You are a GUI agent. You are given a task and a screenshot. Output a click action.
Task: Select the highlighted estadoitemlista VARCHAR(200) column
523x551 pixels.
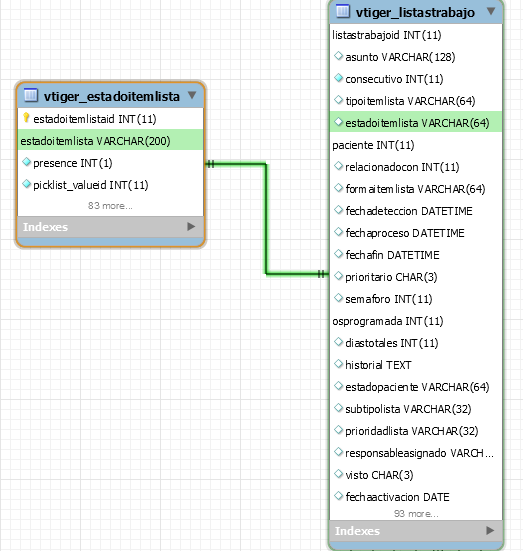pyautogui.click(x=110, y=141)
